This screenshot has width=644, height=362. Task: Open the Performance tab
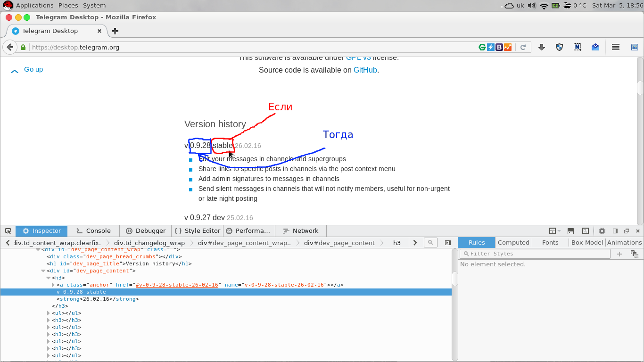(x=248, y=231)
